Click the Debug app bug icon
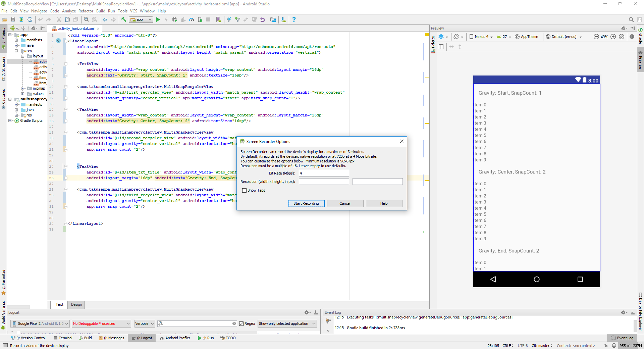 pos(174,20)
